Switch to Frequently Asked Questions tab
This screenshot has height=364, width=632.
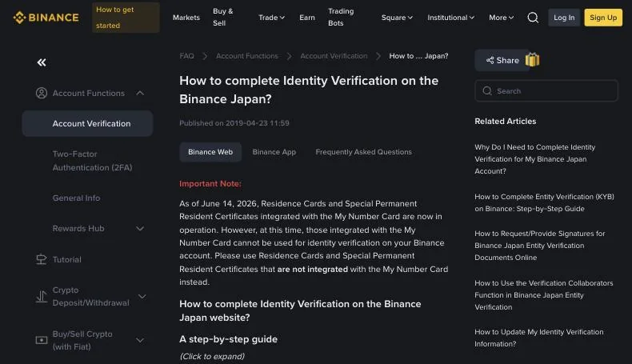[363, 152]
